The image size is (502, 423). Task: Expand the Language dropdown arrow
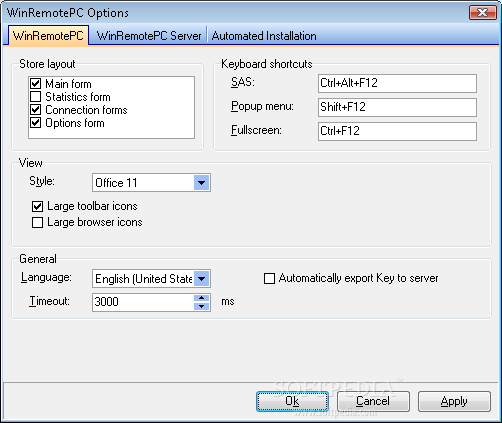pyautogui.click(x=201, y=279)
